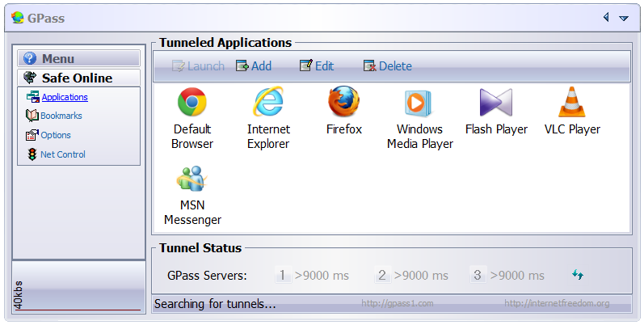Open the Applications link in sidebar
This screenshot has width=644, height=325.
click(x=65, y=97)
